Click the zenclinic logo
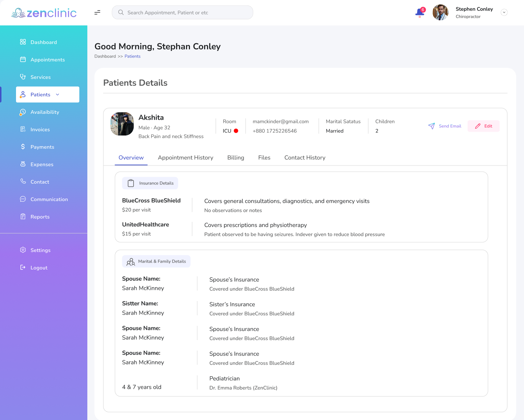Image resolution: width=524 pixels, height=420 pixels. [44, 13]
